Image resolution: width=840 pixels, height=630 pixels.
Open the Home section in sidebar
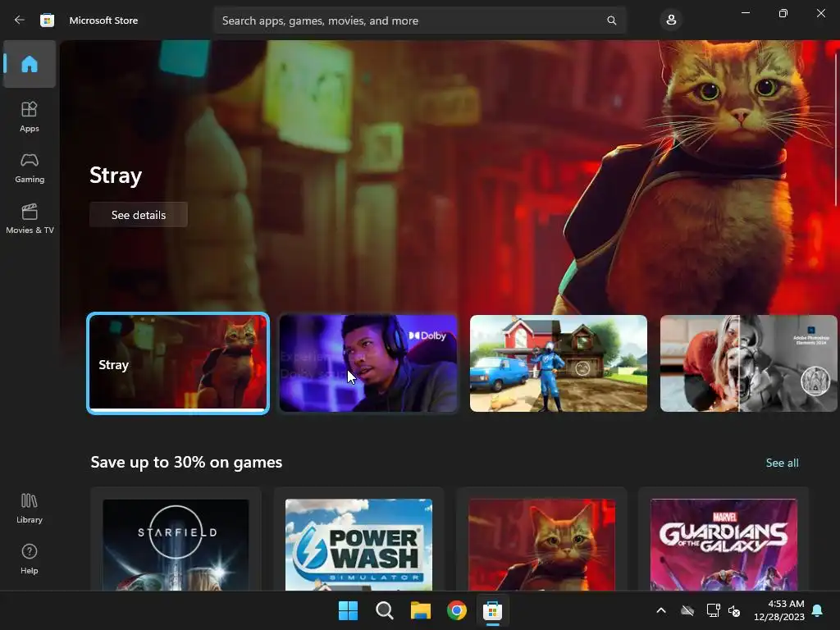(30, 64)
